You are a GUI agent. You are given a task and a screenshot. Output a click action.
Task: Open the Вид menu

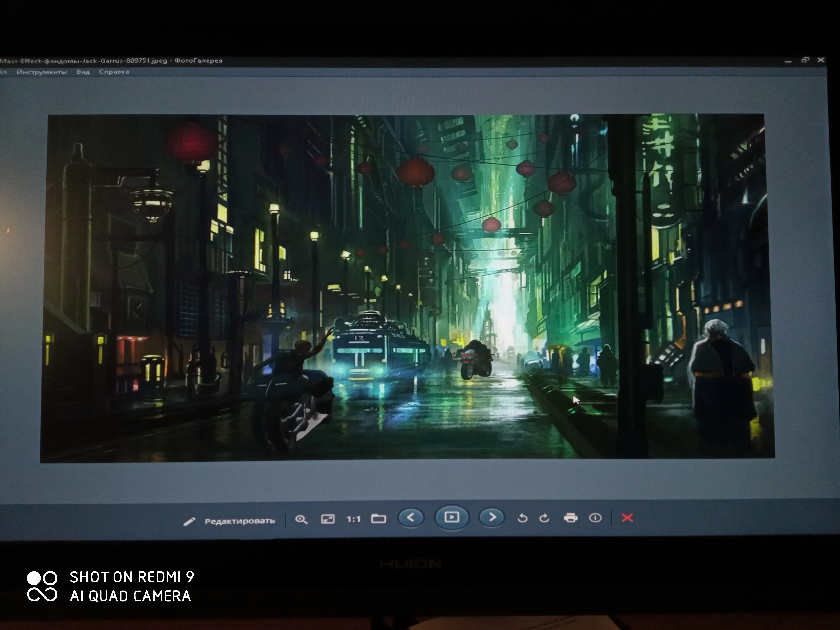(x=83, y=72)
